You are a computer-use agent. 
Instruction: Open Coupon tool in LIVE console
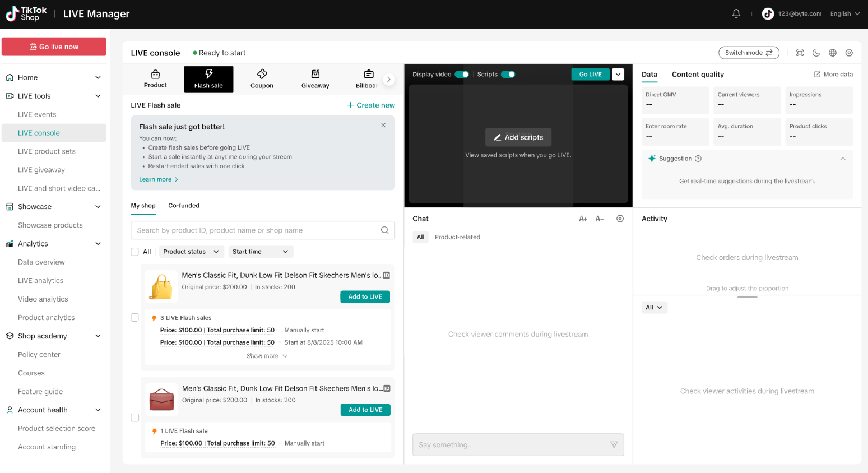point(262,79)
